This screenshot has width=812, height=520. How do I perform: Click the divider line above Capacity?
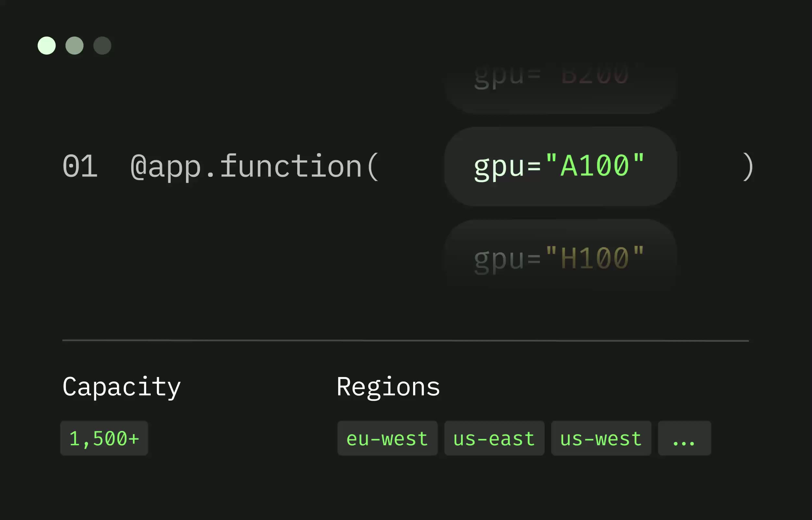(x=405, y=340)
